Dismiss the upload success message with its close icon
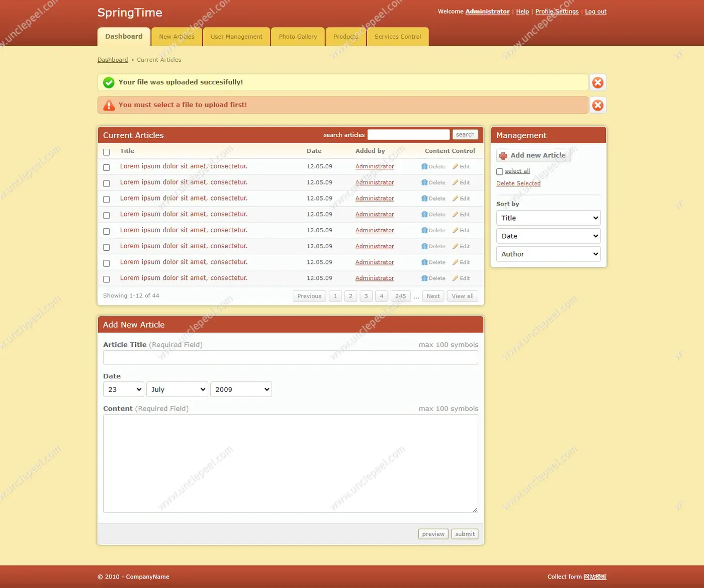The height and width of the screenshot is (588, 704). click(597, 82)
